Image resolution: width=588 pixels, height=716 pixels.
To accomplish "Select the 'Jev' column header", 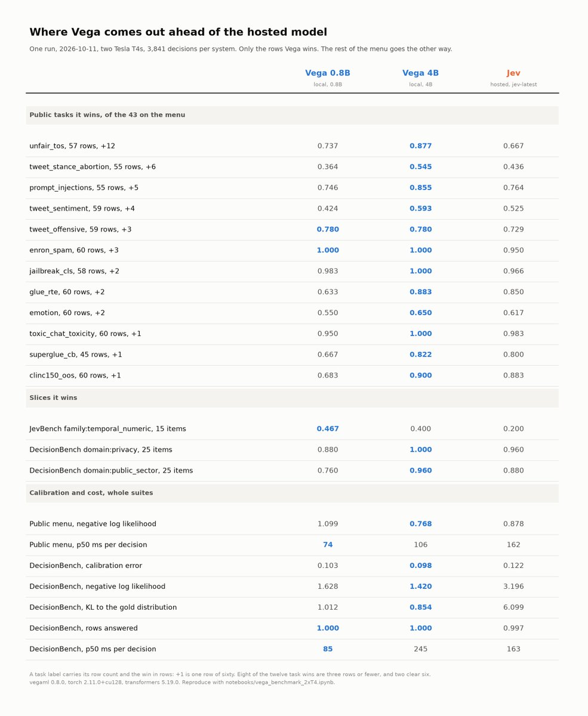I will point(513,73).
